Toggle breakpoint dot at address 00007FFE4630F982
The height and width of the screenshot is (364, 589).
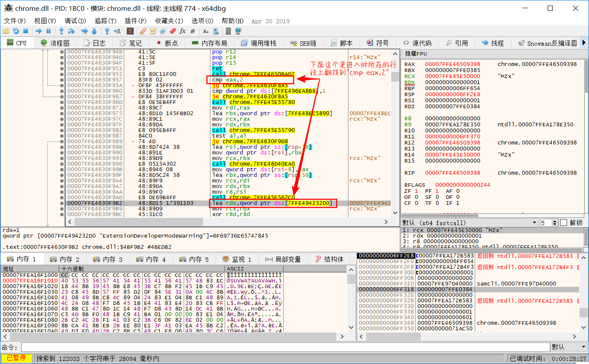[x=62, y=130]
